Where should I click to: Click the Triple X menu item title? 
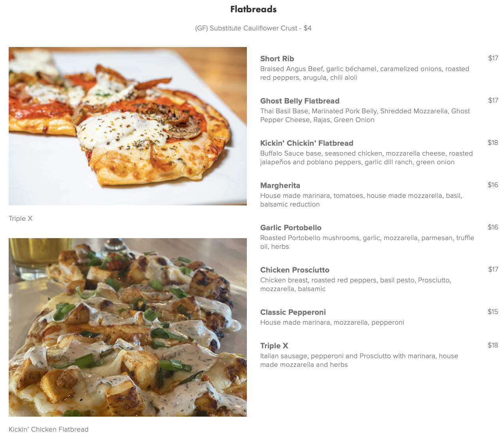(x=274, y=346)
